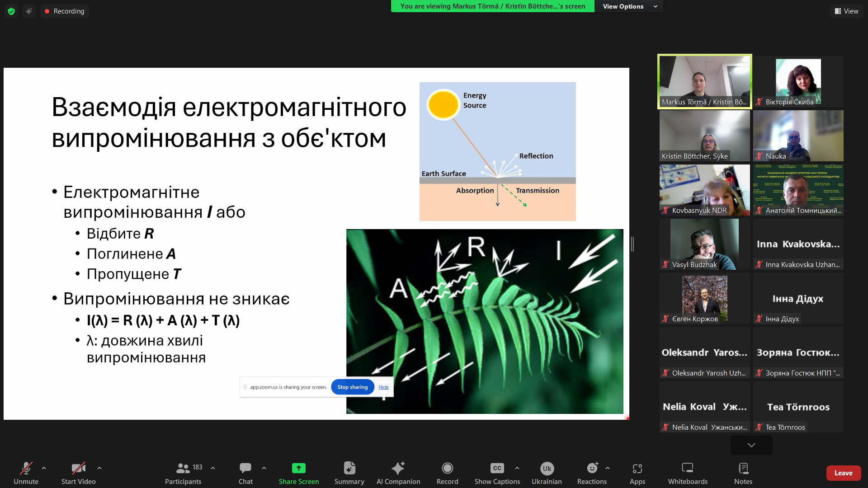Open the View Options dropdown
This screenshot has width=868, height=488.
point(628,6)
